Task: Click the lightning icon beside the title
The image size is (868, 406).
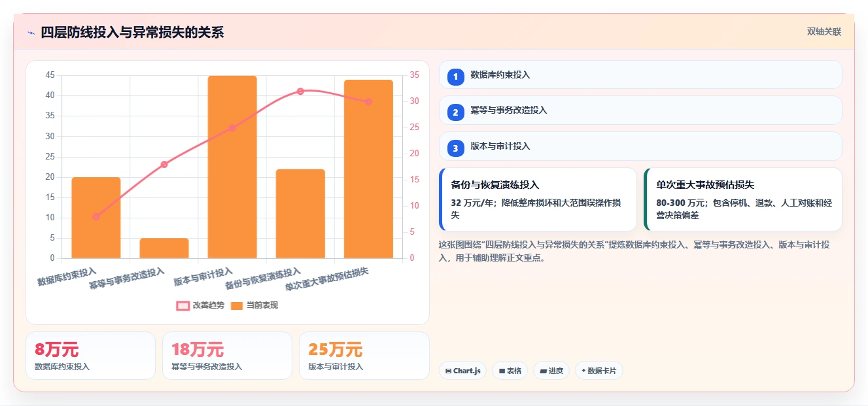Action: click(31, 32)
